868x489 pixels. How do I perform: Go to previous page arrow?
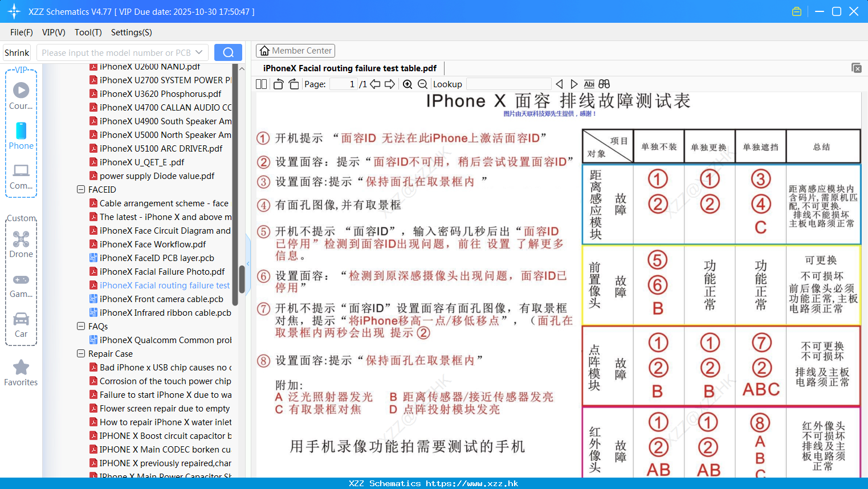[375, 84]
